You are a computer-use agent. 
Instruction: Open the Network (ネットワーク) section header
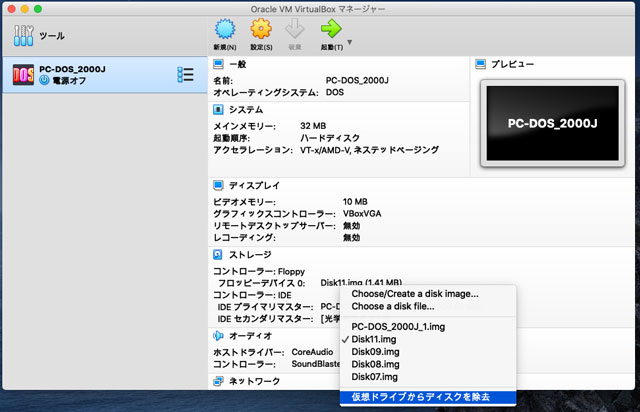(x=254, y=381)
